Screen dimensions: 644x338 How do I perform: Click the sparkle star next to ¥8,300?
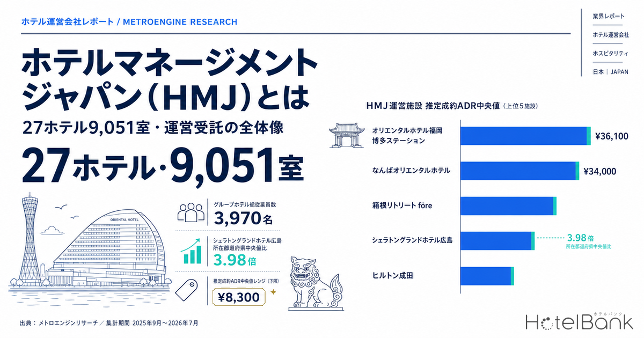274,292
